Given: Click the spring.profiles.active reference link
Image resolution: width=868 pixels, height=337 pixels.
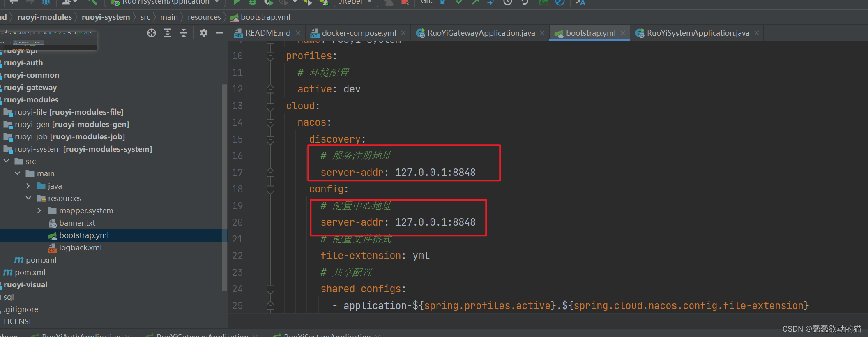Looking at the screenshot, I should point(487,306).
